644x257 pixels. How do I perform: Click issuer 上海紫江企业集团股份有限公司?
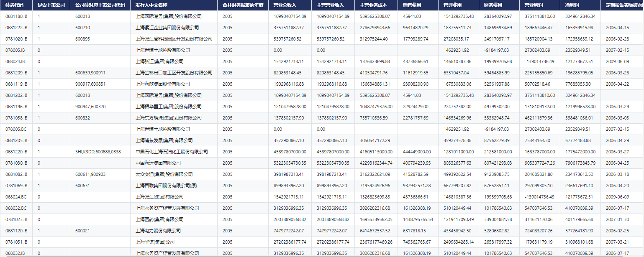tap(167, 28)
